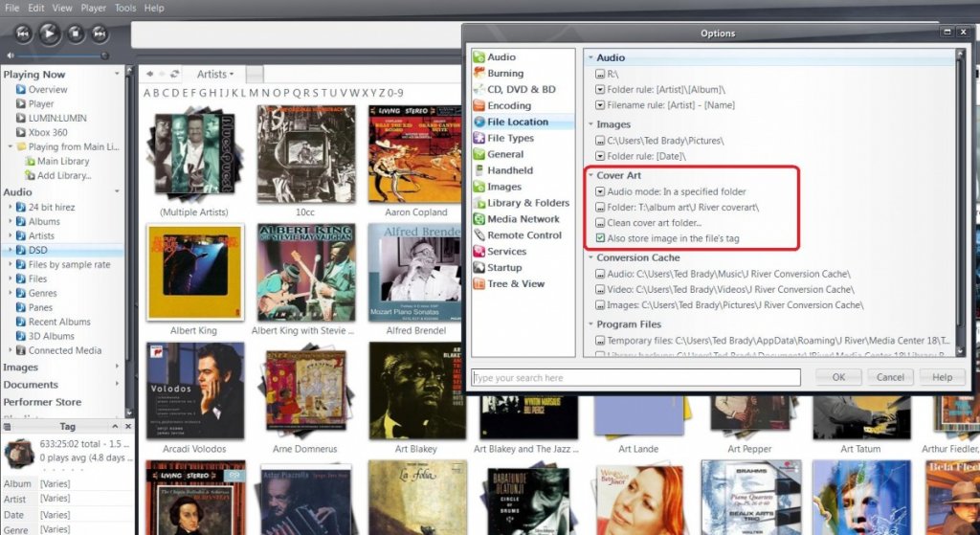Click the previous track button
The height and width of the screenshot is (535, 980).
(x=23, y=33)
